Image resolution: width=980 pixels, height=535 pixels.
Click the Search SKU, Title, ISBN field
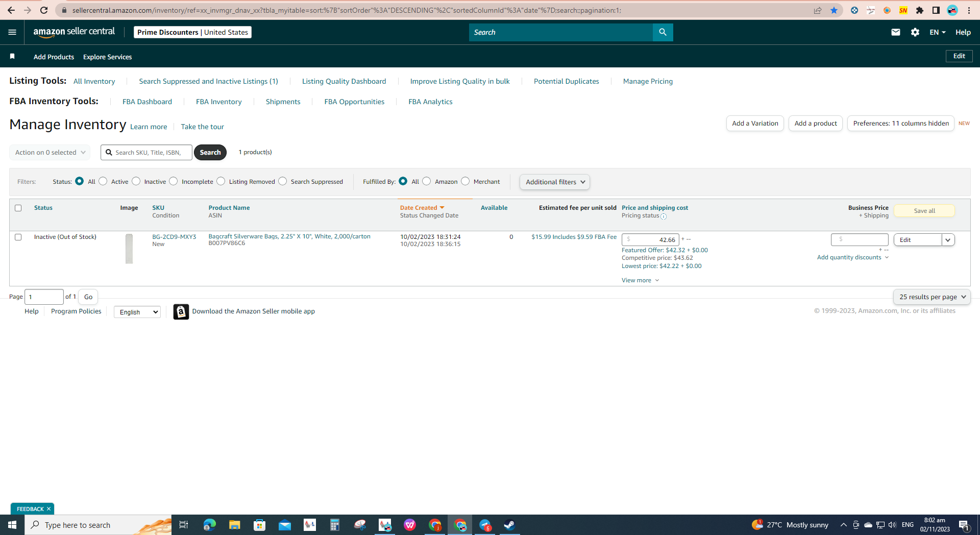[x=146, y=153]
